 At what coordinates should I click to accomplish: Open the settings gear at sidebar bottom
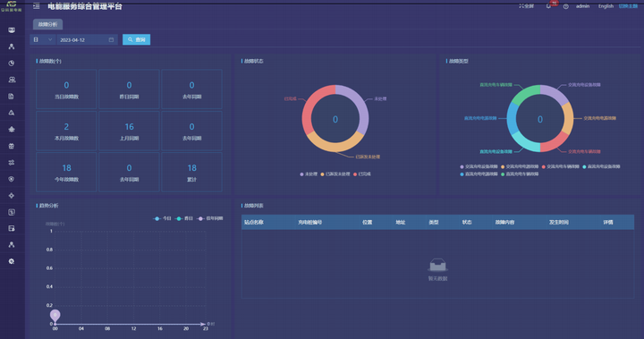[12, 261]
